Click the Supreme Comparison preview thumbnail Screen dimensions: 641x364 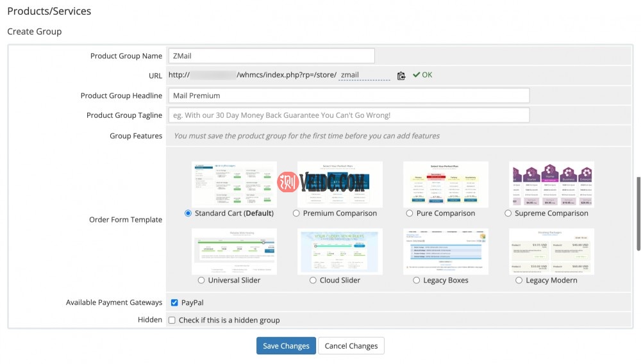point(551,184)
